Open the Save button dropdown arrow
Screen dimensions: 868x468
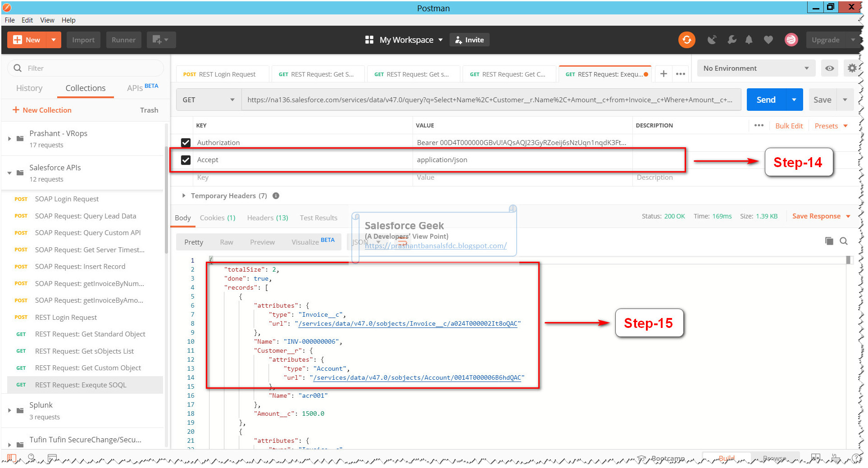click(845, 100)
